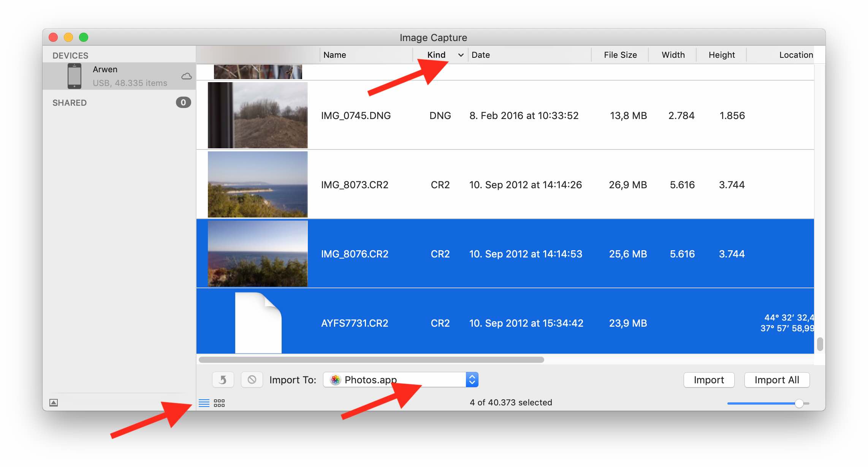Click the delete prohibition-sign icon
Viewport: 868px width, 467px height.
pos(252,380)
